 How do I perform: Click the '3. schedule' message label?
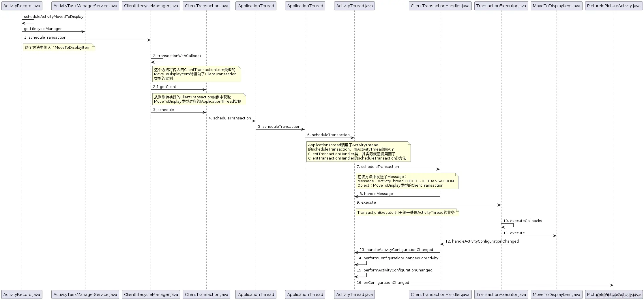pyautogui.click(x=163, y=110)
